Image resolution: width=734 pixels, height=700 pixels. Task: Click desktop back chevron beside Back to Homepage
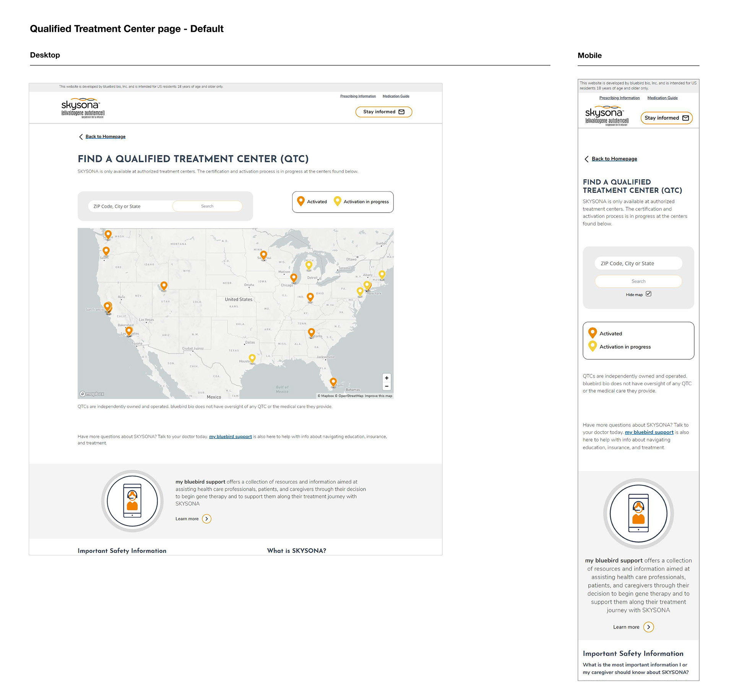[81, 137]
